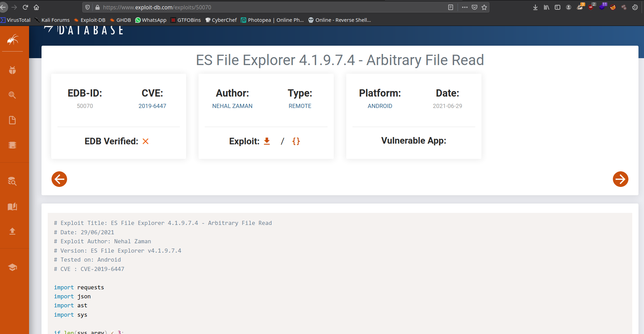The height and width of the screenshot is (334, 644).
Task: Reload the page with the refresh button
Action: click(x=25, y=7)
